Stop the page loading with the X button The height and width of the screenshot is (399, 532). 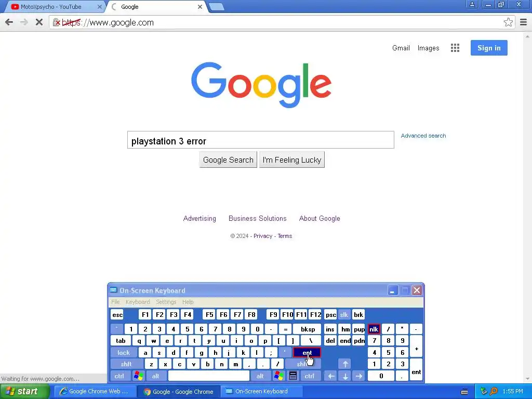39,22
